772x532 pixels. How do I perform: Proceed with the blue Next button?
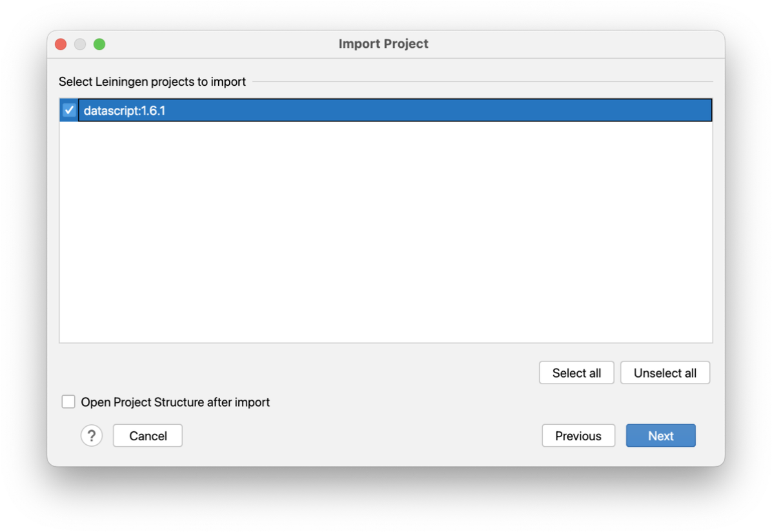660,435
